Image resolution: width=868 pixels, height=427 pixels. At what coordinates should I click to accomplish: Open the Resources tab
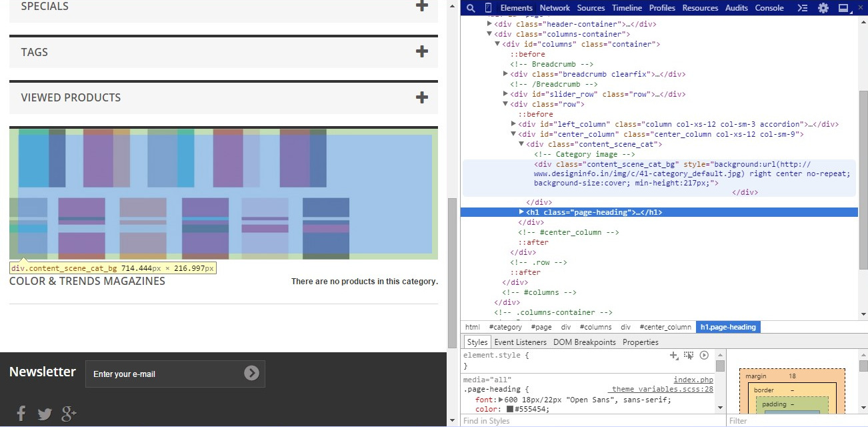[x=700, y=8]
